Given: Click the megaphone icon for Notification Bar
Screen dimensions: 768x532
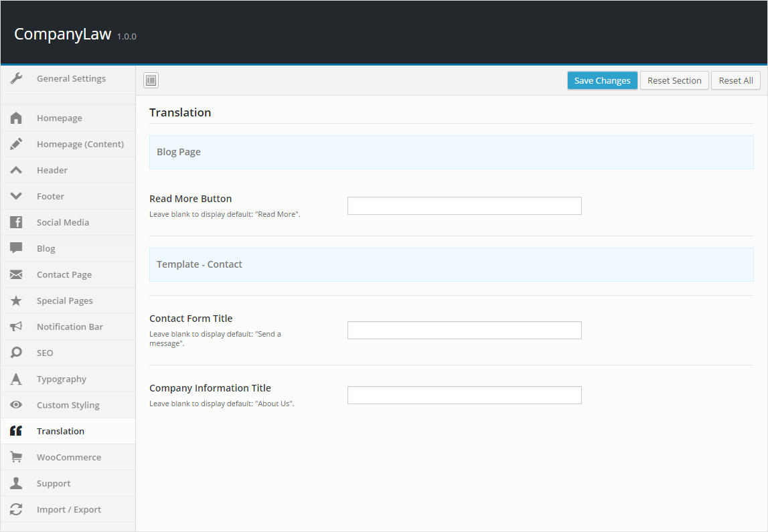Looking at the screenshot, I should click(16, 327).
